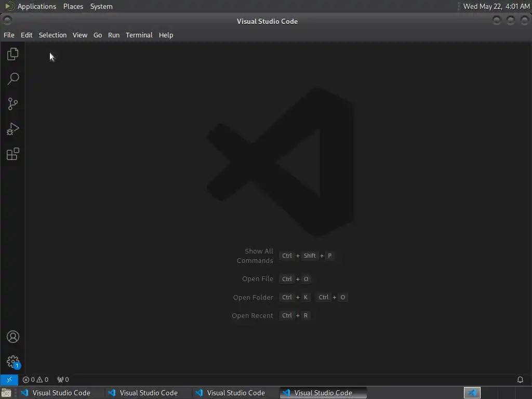The width and height of the screenshot is (532, 399).
Task: Click the blue remote window indicator
Action: (x=9, y=379)
